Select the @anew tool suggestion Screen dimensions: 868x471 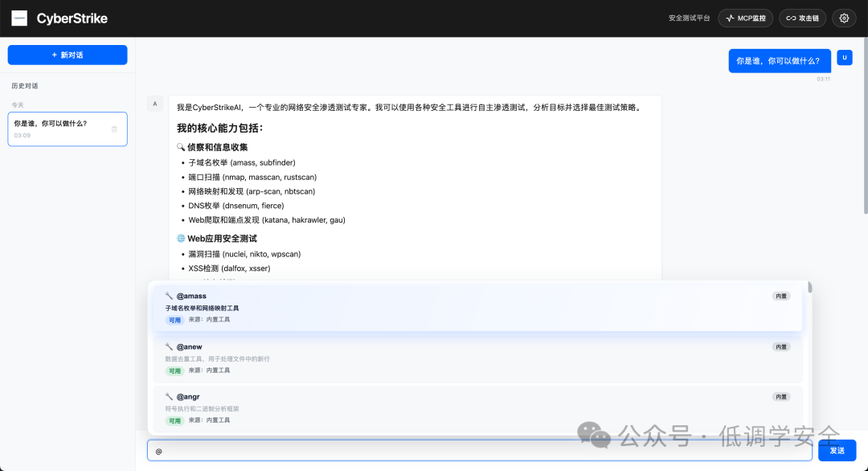[477, 358]
